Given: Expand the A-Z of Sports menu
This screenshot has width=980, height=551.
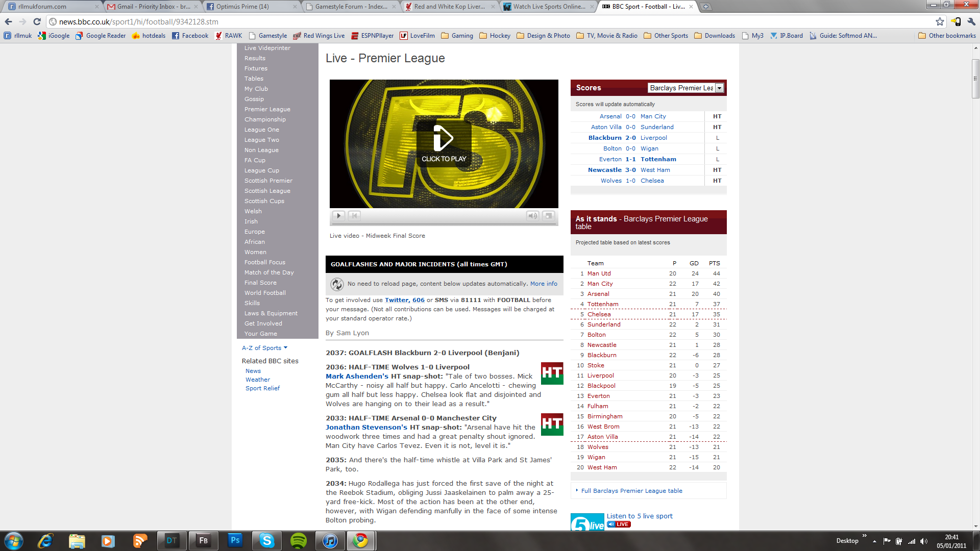Looking at the screenshot, I should 264,348.
